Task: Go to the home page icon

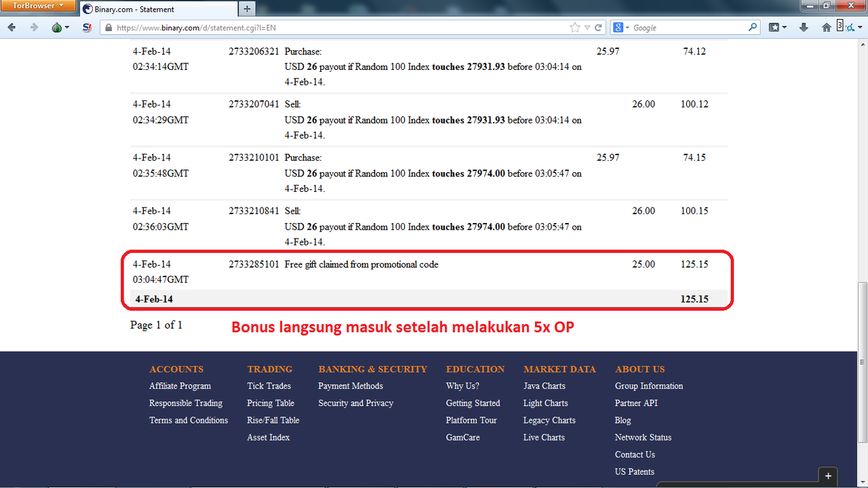Action: point(826,28)
